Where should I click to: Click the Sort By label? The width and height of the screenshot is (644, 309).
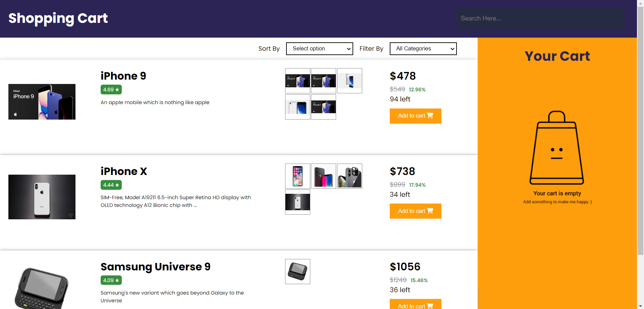tap(269, 49)
